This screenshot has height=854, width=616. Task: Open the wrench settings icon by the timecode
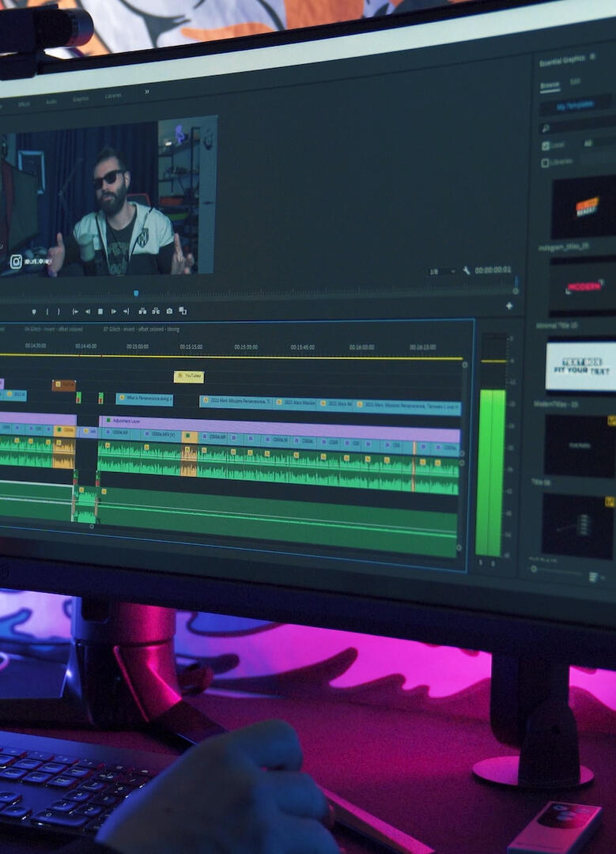point(467,270)
